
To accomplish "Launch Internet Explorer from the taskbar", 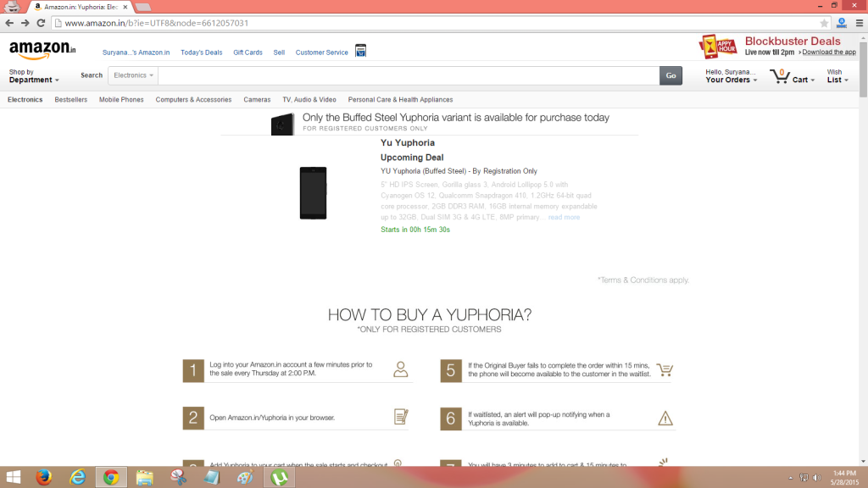I will pos(77,477).
